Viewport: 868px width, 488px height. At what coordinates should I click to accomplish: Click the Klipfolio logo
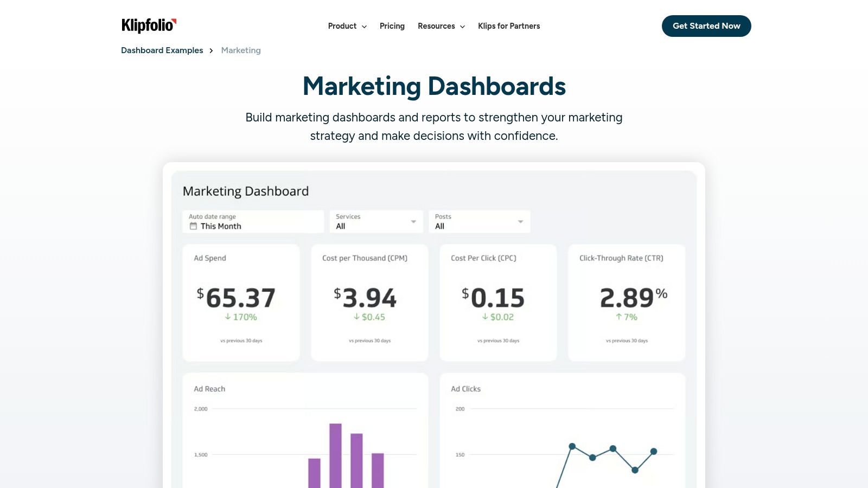point(148,25)
